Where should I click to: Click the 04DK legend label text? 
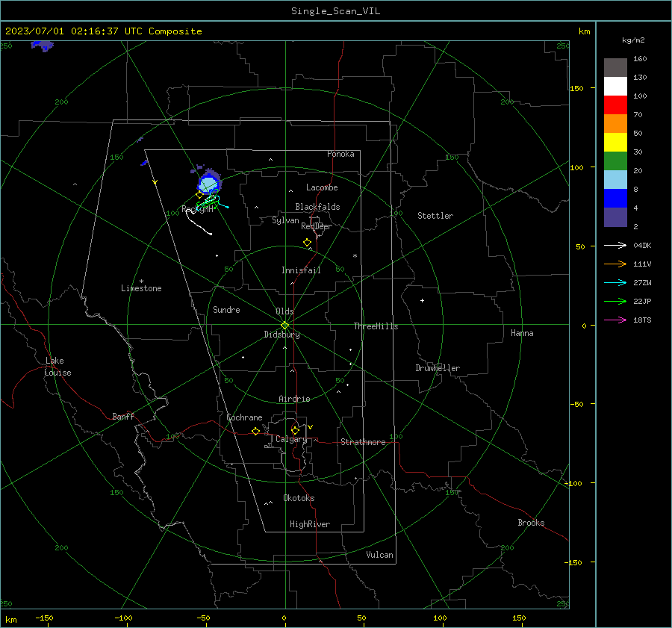pos(642,246)
